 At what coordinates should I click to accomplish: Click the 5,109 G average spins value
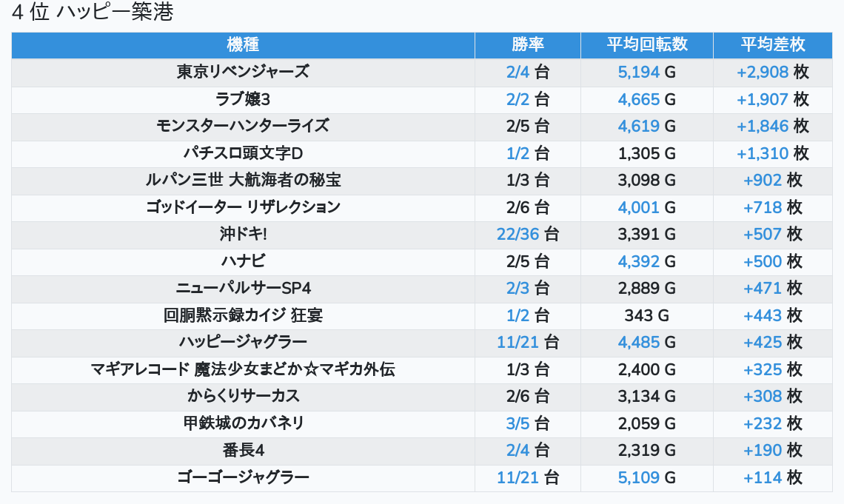point(646,477)
